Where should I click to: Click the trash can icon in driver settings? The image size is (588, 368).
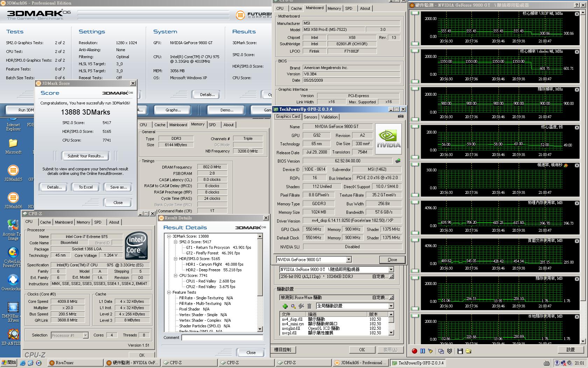[x=309, y=306]
